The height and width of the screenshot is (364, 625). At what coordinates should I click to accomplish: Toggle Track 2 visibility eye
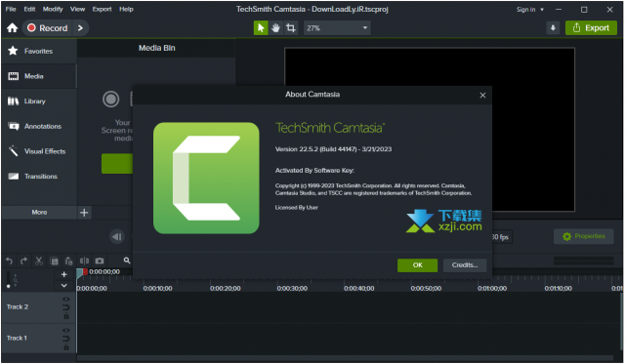66,299
